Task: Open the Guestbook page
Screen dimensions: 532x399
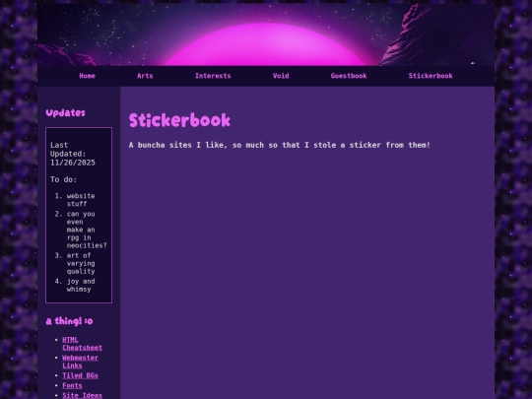Action: tap(349, 76)
